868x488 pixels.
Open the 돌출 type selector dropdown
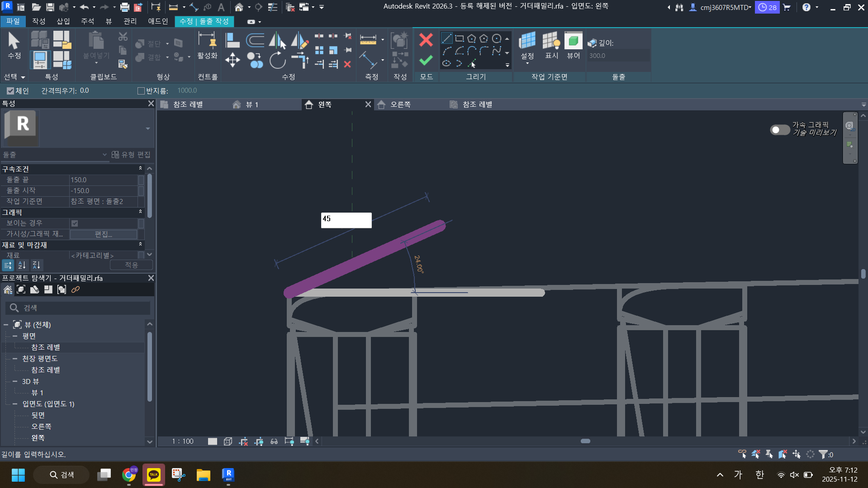click(104, 155)
